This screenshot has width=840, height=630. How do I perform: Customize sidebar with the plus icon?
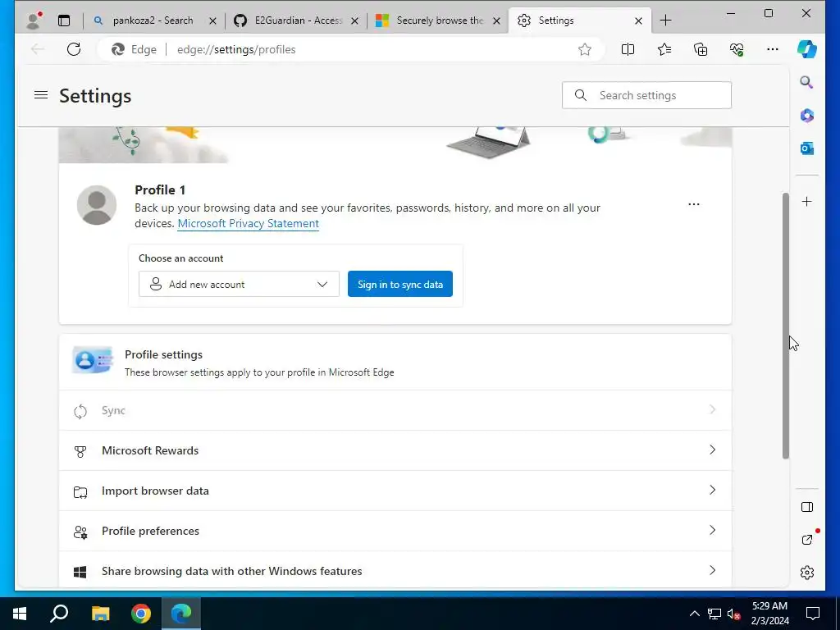[x=807, y=202]
